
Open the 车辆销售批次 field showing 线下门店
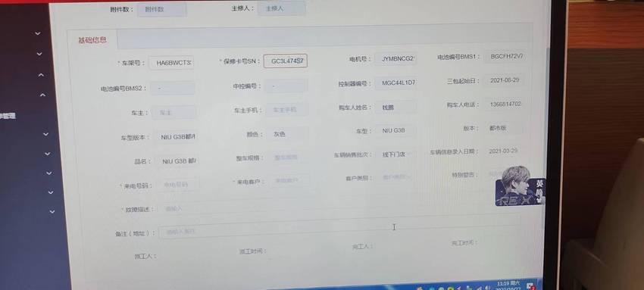click(395, 154)
